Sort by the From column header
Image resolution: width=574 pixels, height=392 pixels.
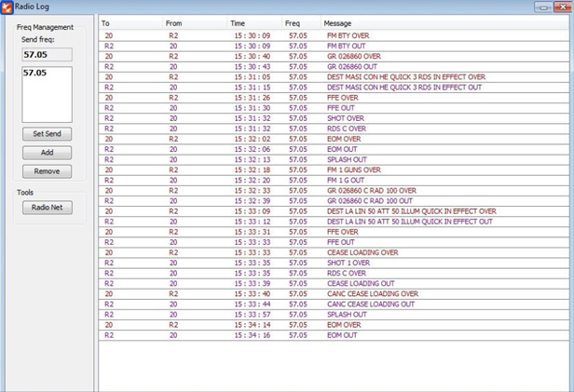pos(195,23)
